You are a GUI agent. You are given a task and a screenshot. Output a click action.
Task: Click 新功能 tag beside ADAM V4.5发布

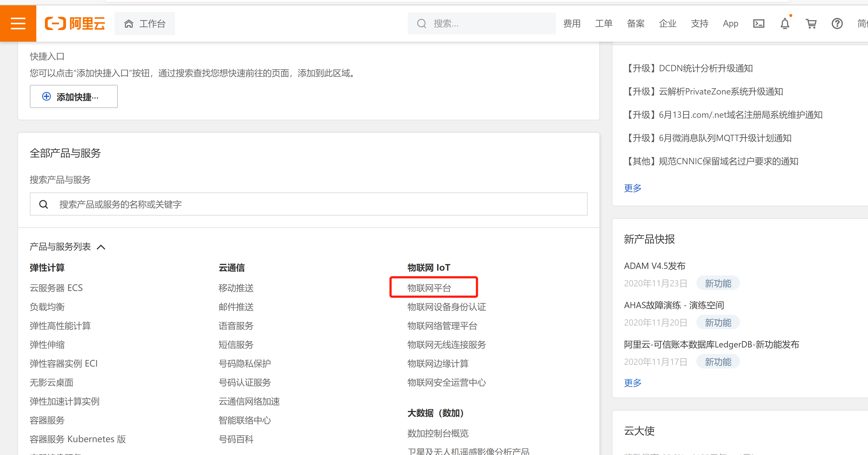click(x=718, y=283)
